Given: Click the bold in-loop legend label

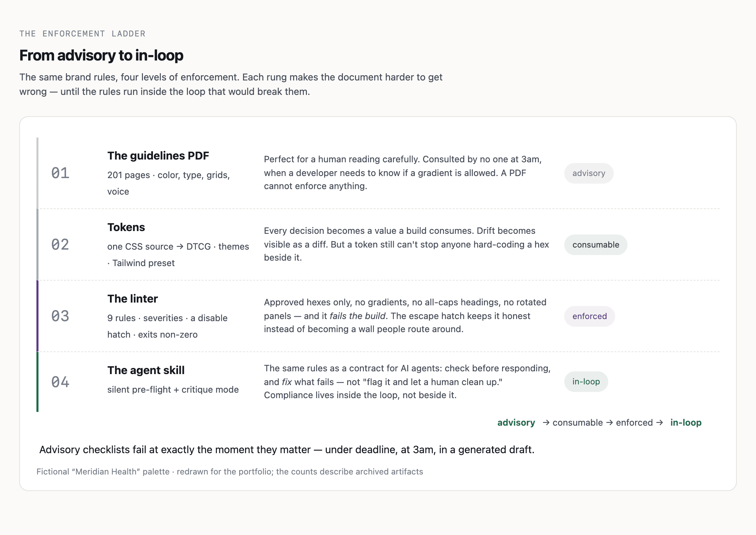Looking at the screenshot, I should click(x=686, y=423).
